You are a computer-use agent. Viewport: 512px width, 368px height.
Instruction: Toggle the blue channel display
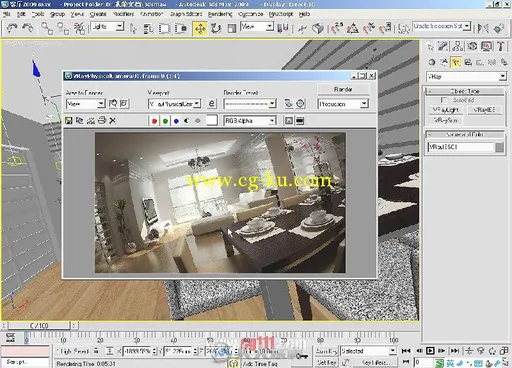click(x=176, y=121)
